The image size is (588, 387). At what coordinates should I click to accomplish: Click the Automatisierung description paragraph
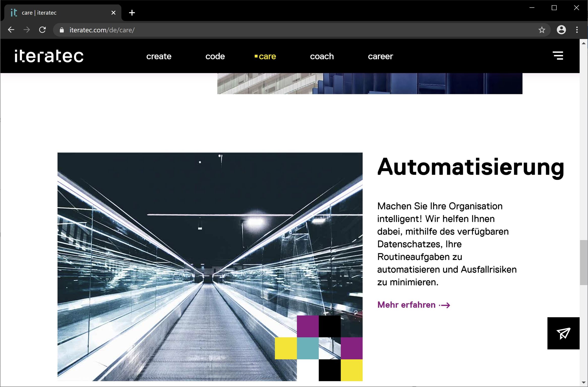point(447,244)
